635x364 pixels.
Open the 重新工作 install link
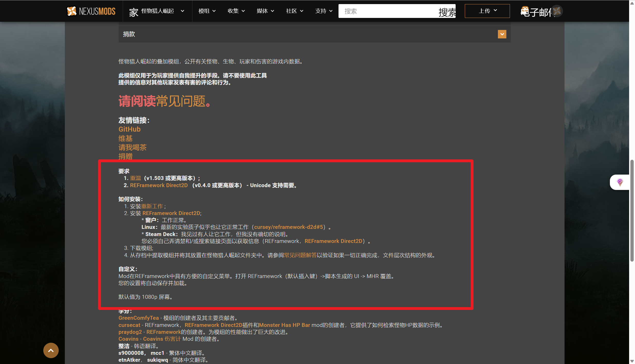tap(152, 206)
